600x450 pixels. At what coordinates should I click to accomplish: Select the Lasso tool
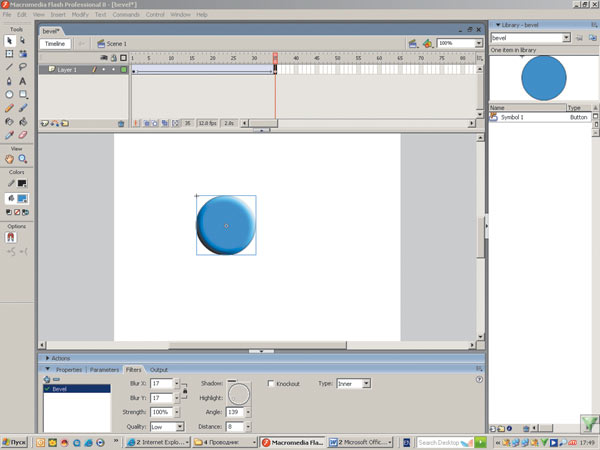(x=22, y=66)
